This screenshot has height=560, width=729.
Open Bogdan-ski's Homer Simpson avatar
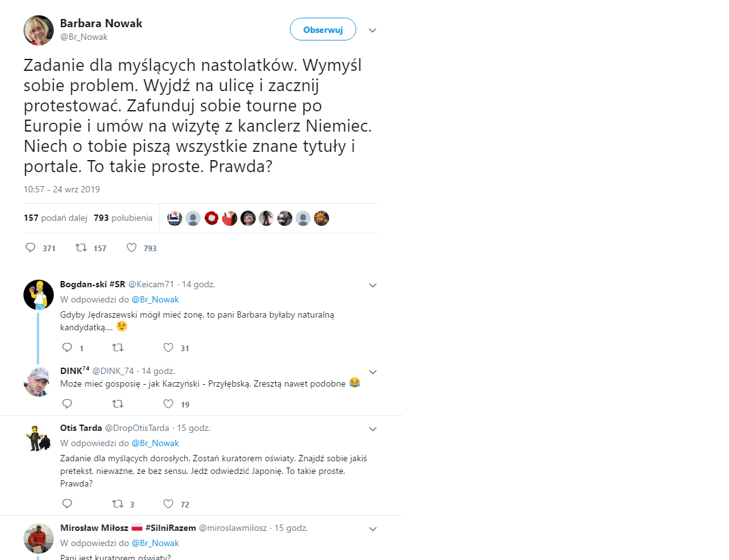tap(39, 294)
